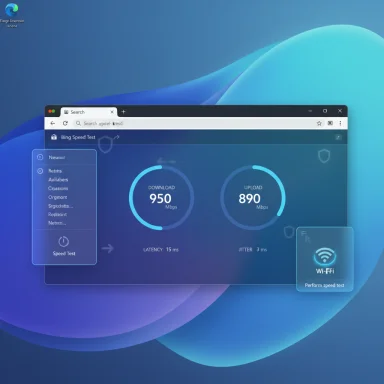Open the extensions icon beside the star
The height and width of the screenshot is (384, 384).
330,123
